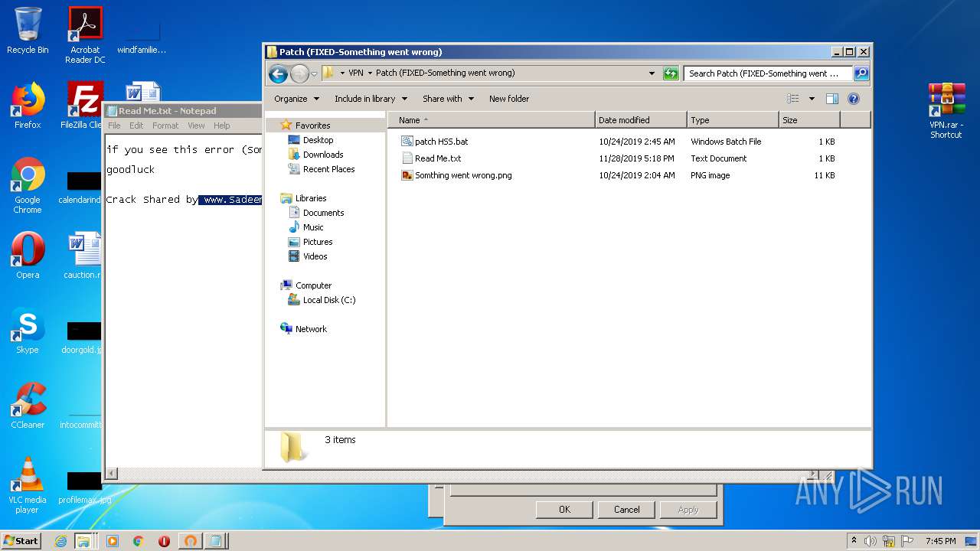
Task: Open Explorer help question mark icon
Action: click(x=854, y=99)
